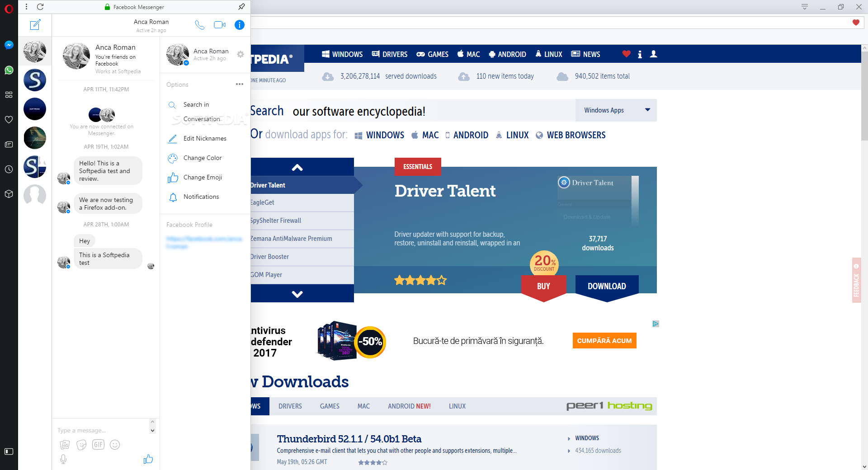Image resolution: width=868 pixels, height=470 pixels.
Task: Click the info icon in Softpedia navbar
Action: point(640,54)
